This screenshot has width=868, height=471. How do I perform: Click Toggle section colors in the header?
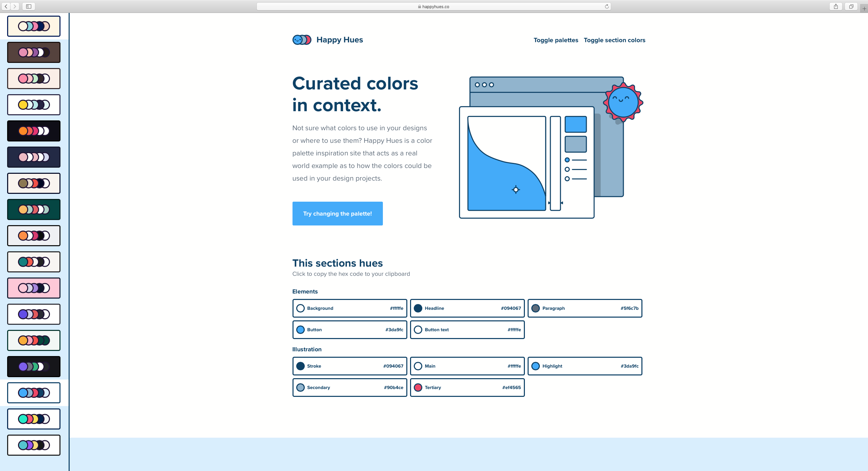[x=614, y=40]
